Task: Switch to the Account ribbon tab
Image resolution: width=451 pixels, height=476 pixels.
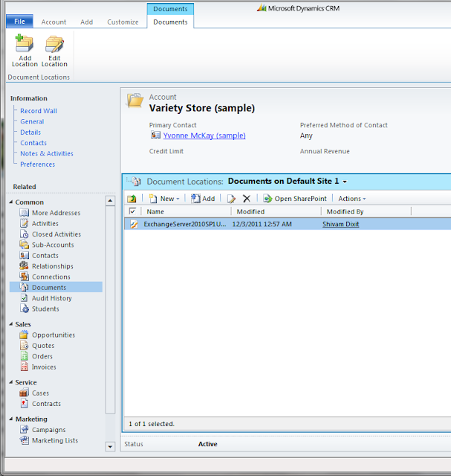Action: click(x=53, y=22)
